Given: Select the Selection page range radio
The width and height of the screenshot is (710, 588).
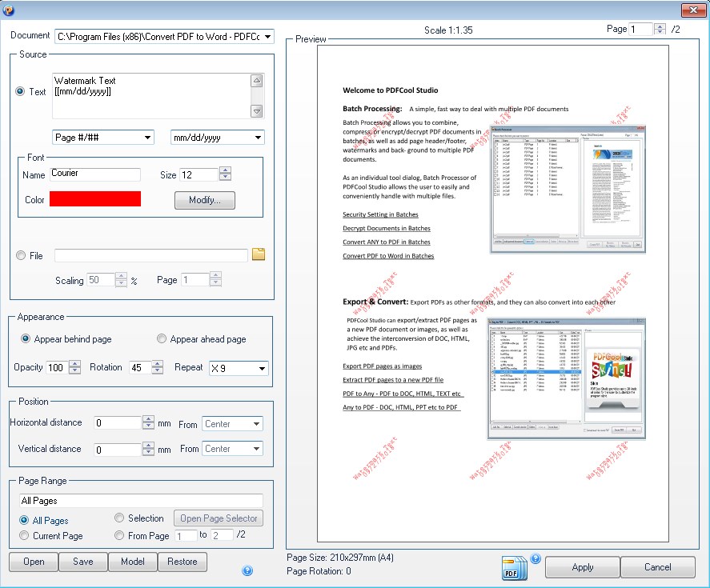Looking at the screenshot, I should coord(119,518).
